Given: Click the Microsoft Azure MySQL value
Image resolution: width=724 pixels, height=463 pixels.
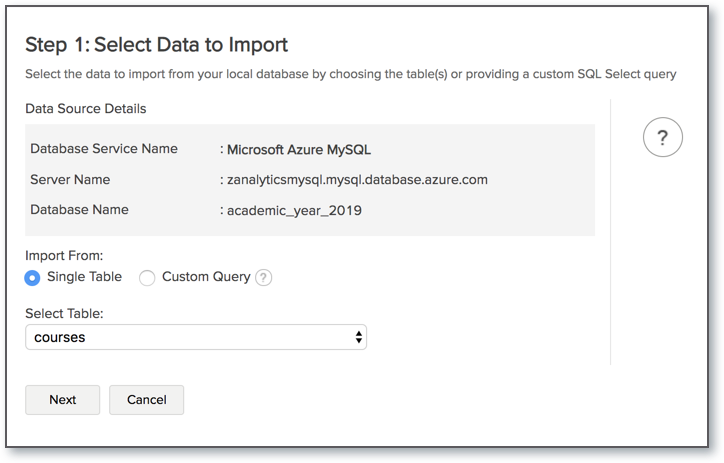Looking at the screenshot, I should pyautogui.click(x=299, y=150).
